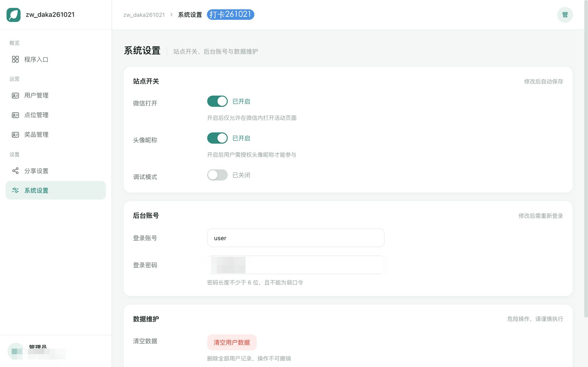Click the 清空用户数据 button
The image size is (588, 367).
pos(232,342)
